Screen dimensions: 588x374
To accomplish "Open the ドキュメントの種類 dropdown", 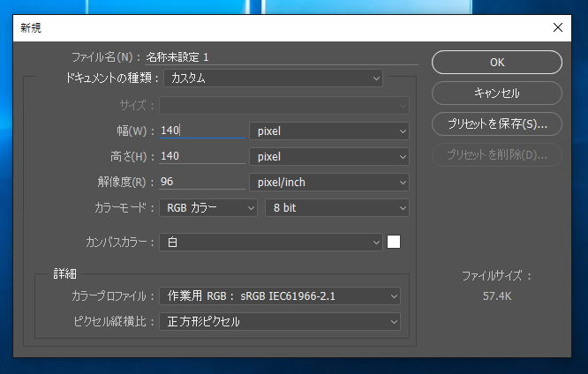I will [x=273, y=79].
